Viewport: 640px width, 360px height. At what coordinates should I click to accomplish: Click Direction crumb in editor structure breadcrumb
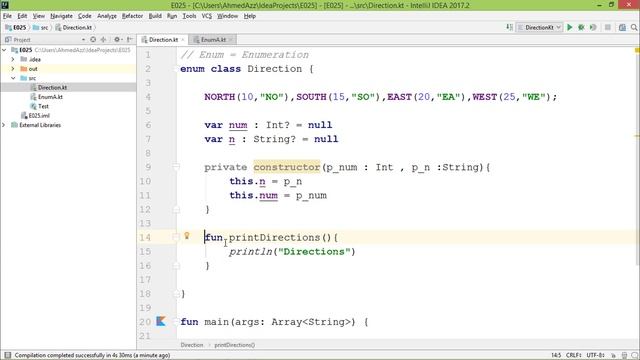pyautogui.click(x=191, y=345)
